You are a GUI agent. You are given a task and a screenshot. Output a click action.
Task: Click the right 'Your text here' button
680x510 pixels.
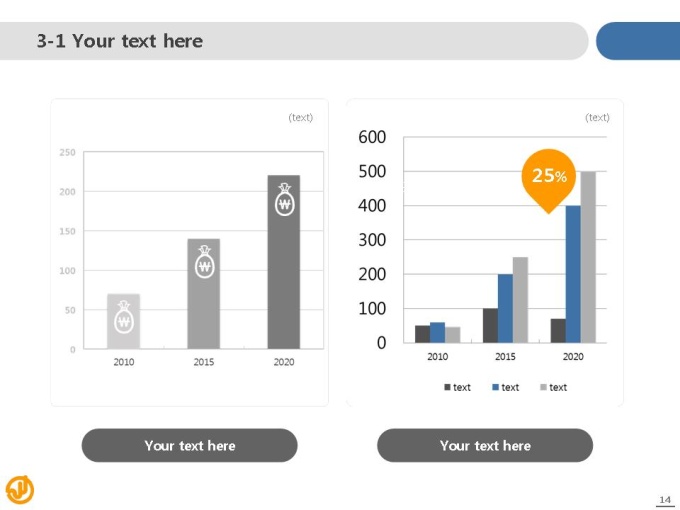click(485, 445)
